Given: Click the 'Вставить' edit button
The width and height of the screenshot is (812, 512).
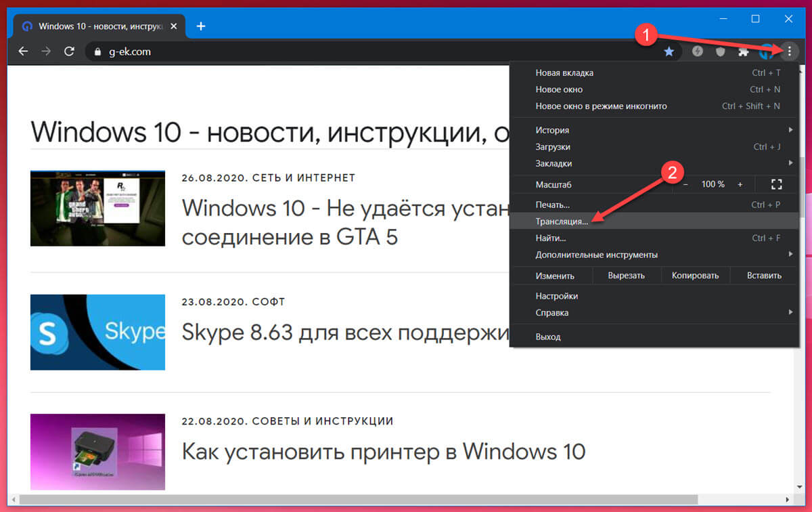Looking at the screenshot, I should [x=764, y=276].
